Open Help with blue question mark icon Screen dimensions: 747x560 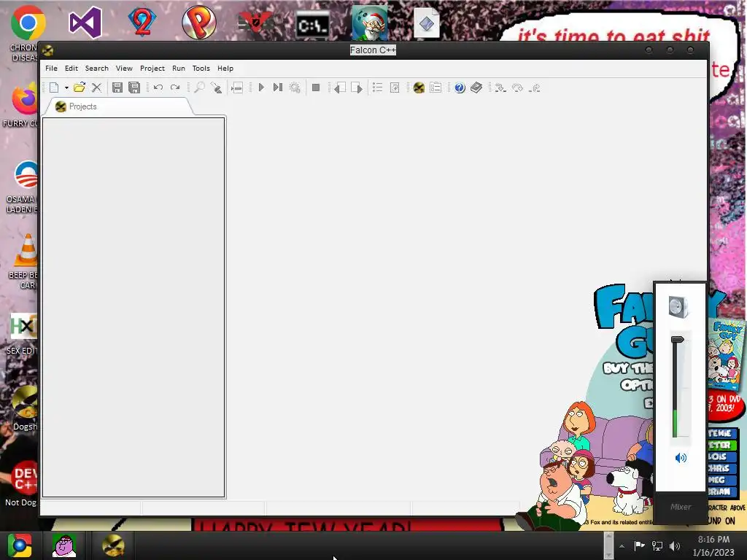click(460, 87)
